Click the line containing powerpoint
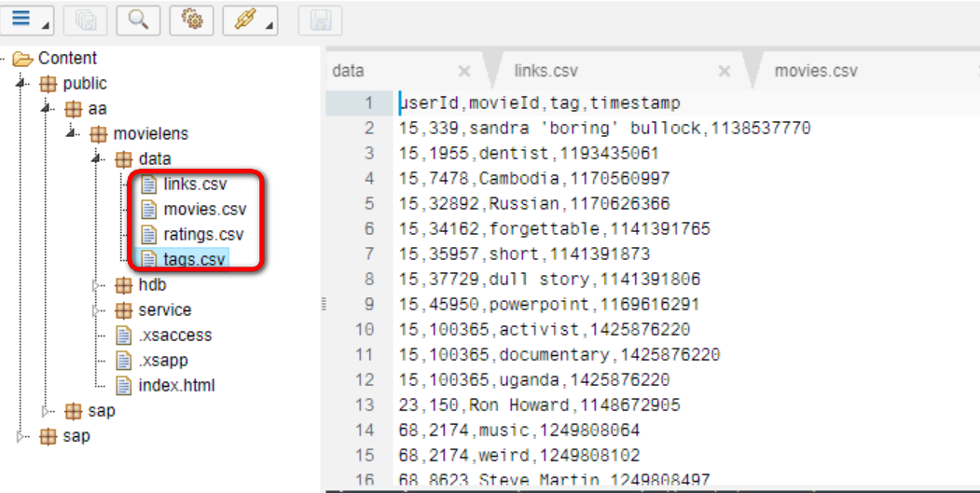 (549, 305)
